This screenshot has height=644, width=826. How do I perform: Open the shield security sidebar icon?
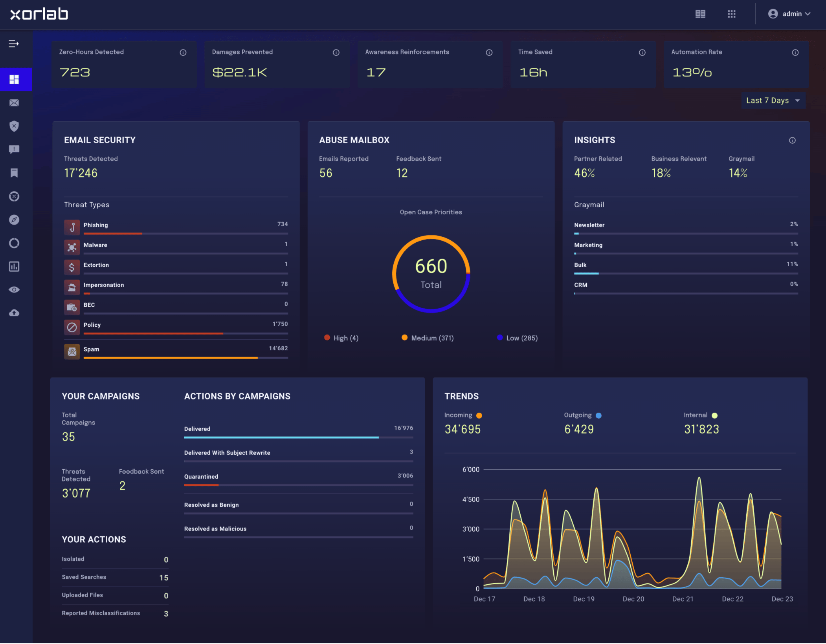pyautogui.click(x=14, y=126)
